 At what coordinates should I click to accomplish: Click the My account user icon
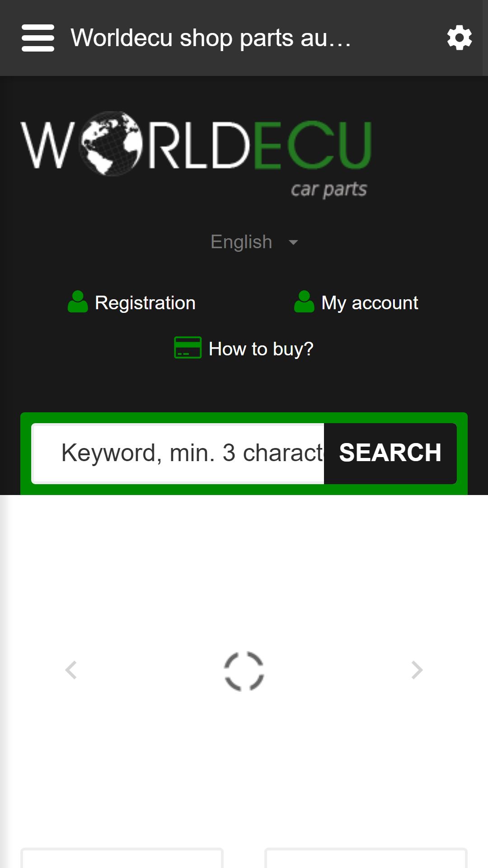point(304,302)
